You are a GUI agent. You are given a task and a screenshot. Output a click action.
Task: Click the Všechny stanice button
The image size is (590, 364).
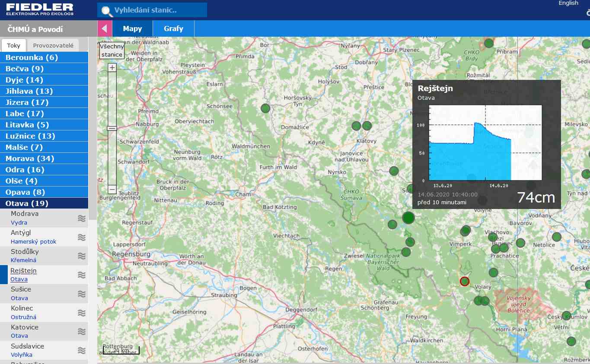112,50
